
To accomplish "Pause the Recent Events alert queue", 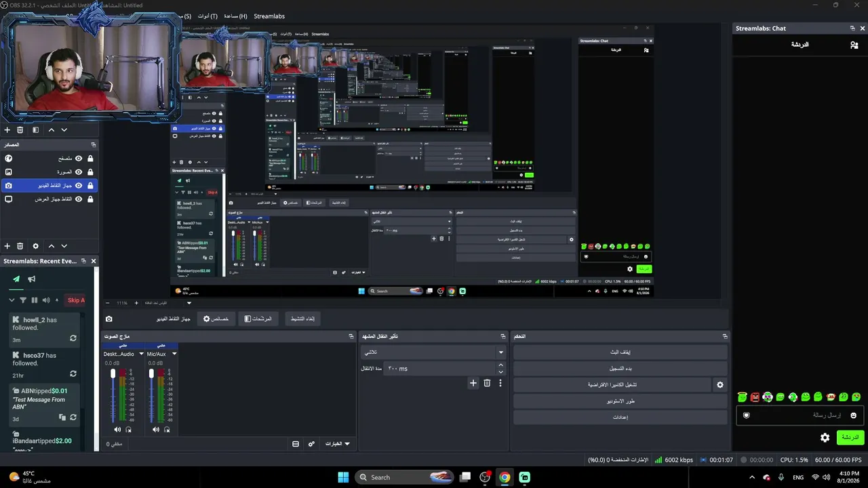I will coord(35,300).
